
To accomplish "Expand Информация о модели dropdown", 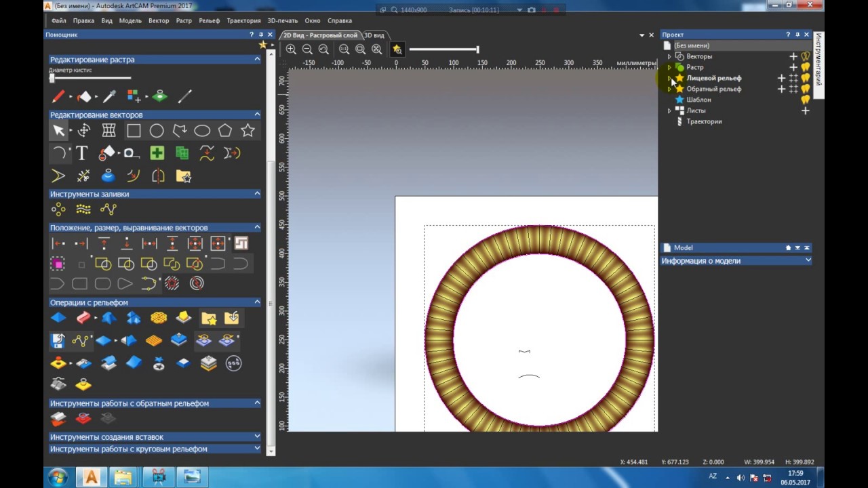I will point(808,260).
